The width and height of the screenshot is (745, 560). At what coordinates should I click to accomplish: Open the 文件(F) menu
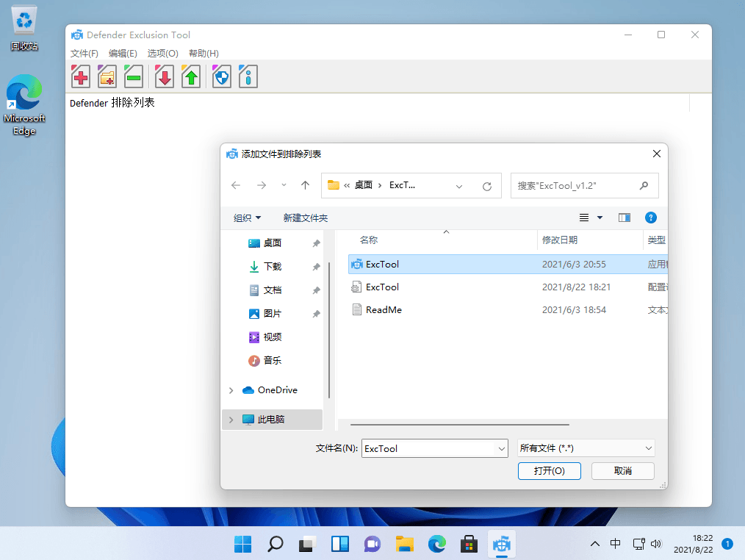tap(84, 53)
